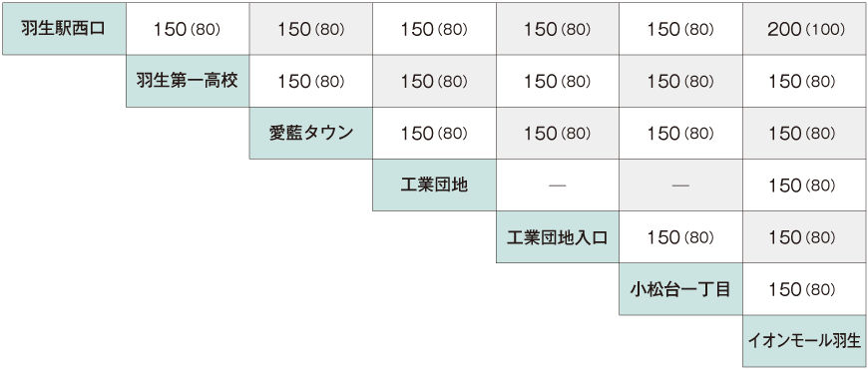Click fare from 羽生駅西口 to 羽生第一高校
Image resolution: width=868 pixels, height=369 pixels.
click(188, 29)
